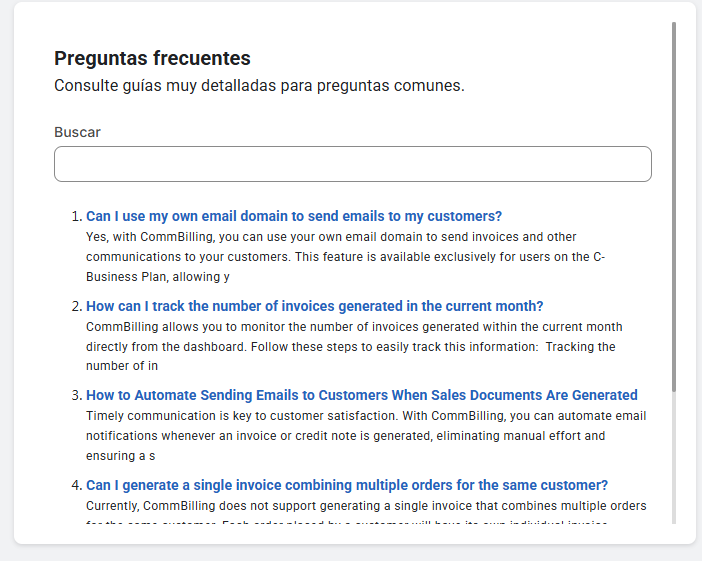Open 'How to Automate Sending Emails' article link
702x561 pixels.
361,395
